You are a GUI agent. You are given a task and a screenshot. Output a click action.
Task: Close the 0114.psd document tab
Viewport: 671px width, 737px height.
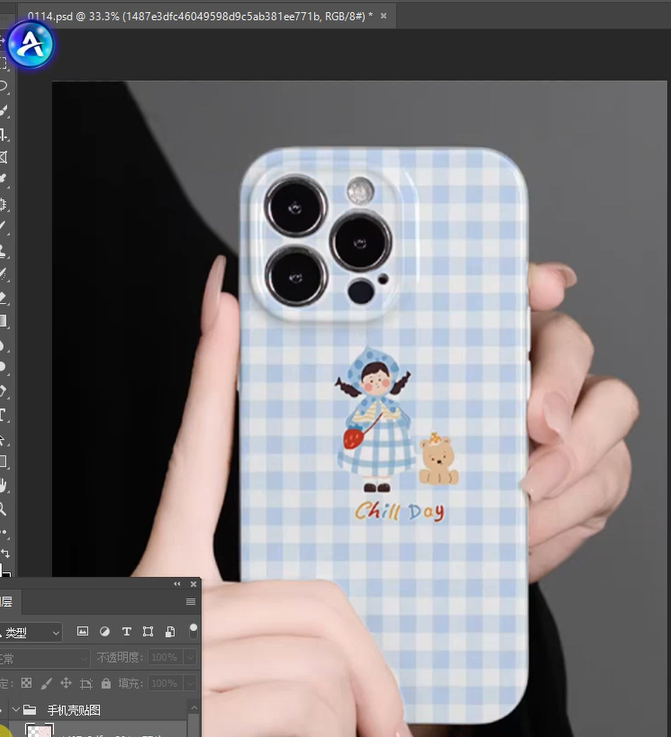point(384,17)
